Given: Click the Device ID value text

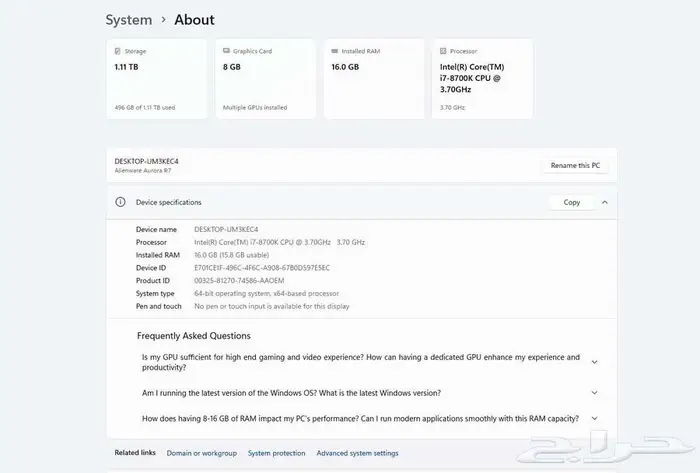Looking at the screenshot, I should (x=262, y=268).
